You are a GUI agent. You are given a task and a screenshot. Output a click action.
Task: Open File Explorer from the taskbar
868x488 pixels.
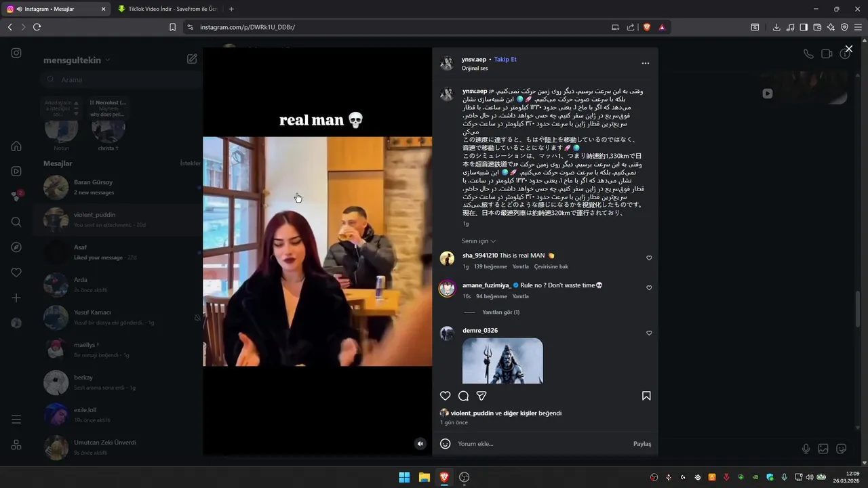[425, 477]
